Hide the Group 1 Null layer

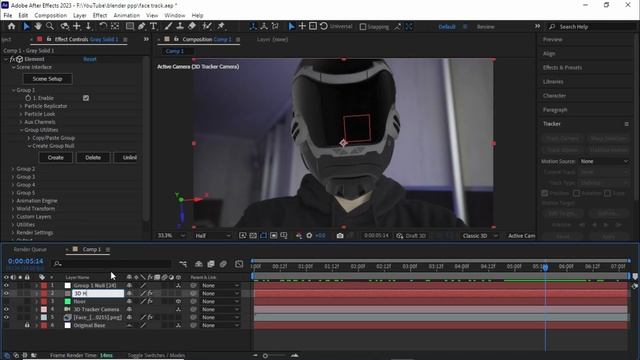pyautogui.click(x=6, y=285)
